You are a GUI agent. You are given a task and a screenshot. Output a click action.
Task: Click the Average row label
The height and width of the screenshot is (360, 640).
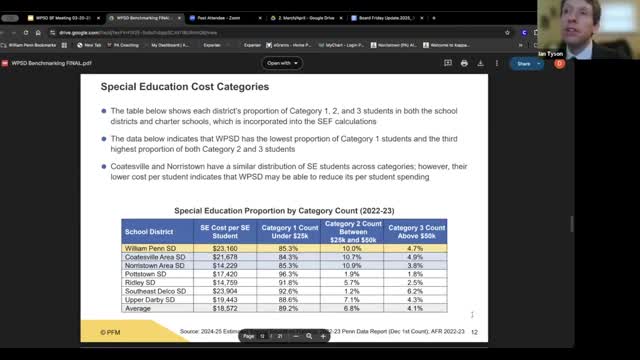coord(138,309)
